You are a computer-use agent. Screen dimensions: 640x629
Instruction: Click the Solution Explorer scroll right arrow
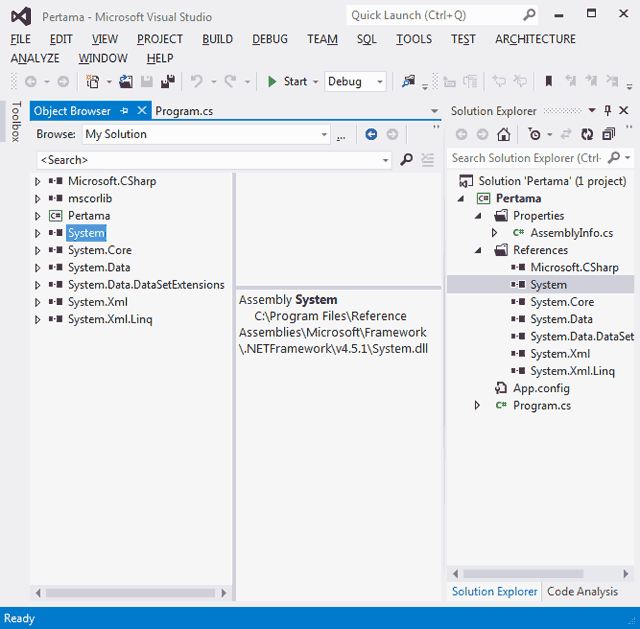click(x=626, y=573)
